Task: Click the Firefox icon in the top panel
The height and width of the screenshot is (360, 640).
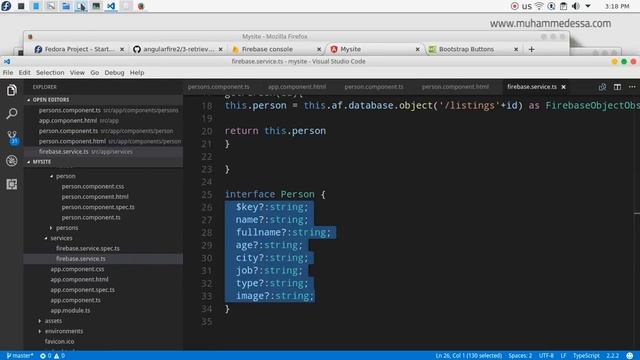Action: point(141,6)
